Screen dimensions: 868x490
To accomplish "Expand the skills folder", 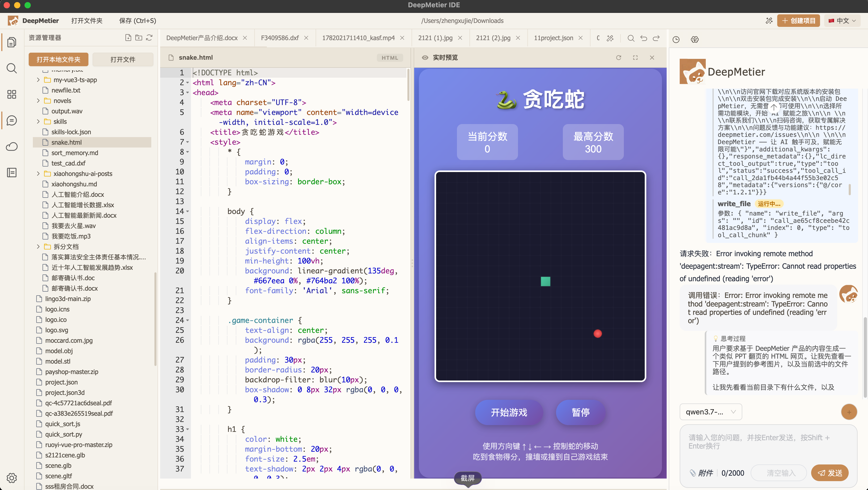I will coord(38,121).
